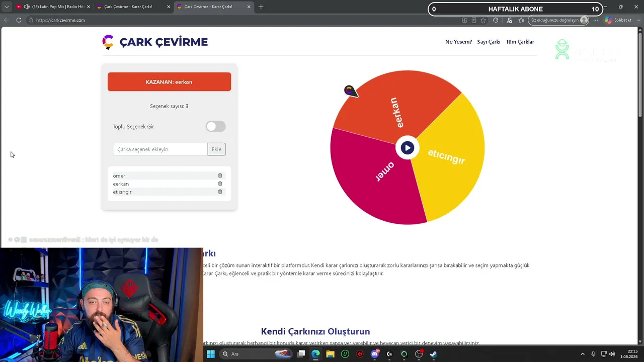Click the etıcıngır list entry text

point(122,192)
